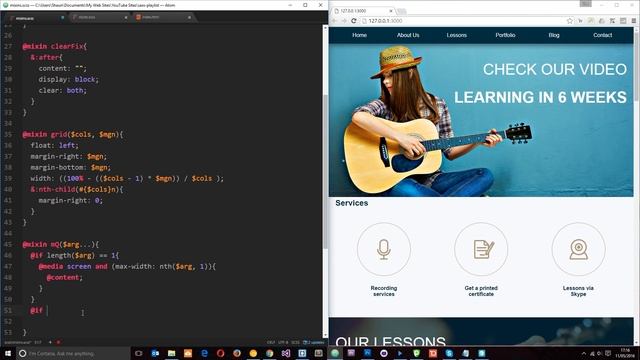Click the 'LEARNING IN 6 WEEKS' hero text
The image size is (640, 360).
(540, 97)
